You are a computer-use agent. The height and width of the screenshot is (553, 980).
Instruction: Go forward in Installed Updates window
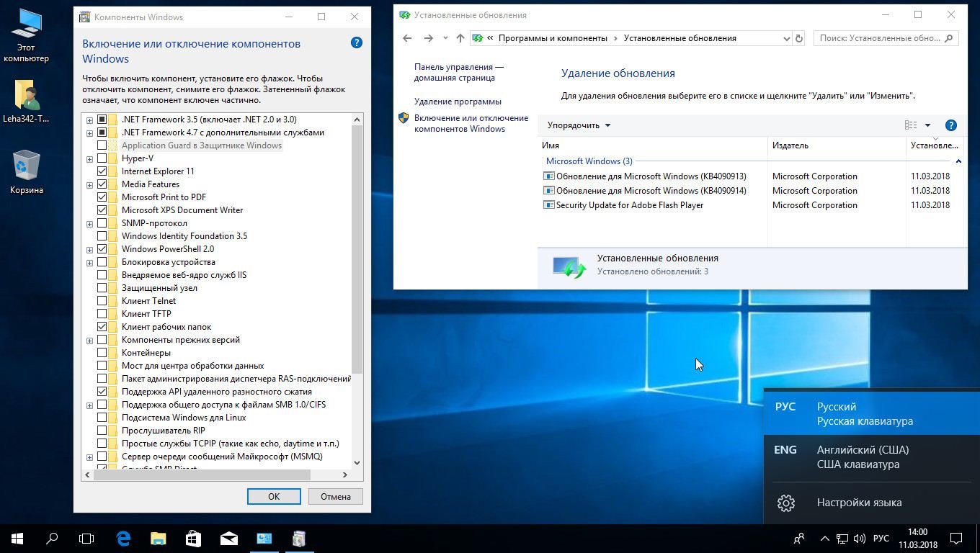(x=429, y=38)
